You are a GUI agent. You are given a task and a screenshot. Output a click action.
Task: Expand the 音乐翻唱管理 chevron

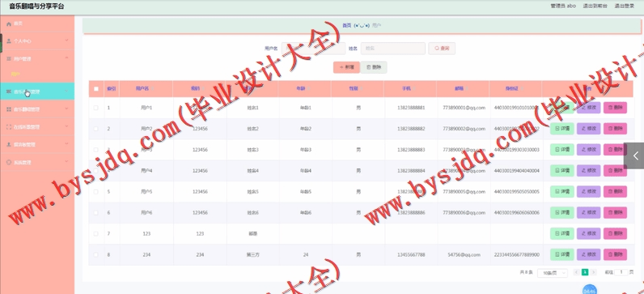pyautogui.click(x=66, y=109)
